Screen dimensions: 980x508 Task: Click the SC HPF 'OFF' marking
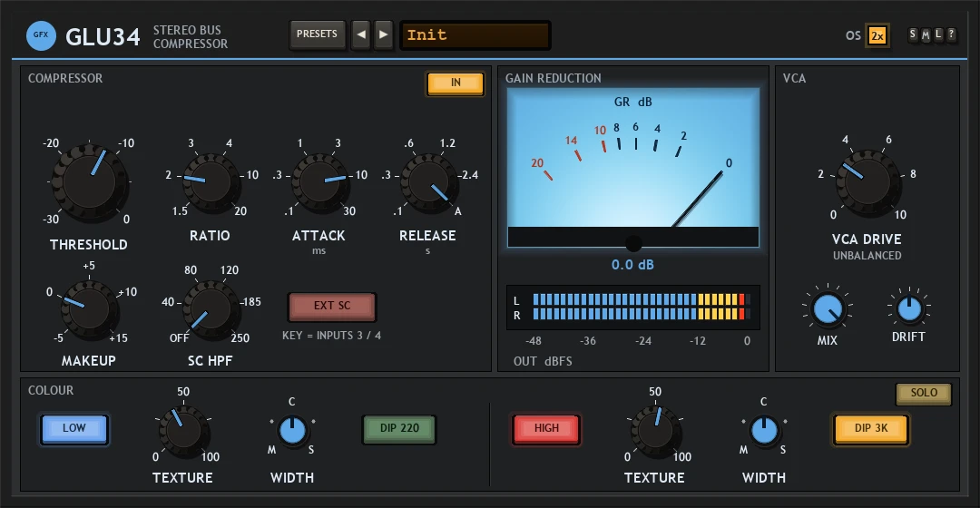click(180, 338)
